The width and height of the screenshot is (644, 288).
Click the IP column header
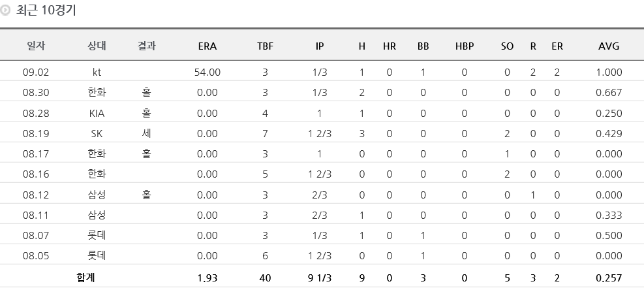pos(320,46)
